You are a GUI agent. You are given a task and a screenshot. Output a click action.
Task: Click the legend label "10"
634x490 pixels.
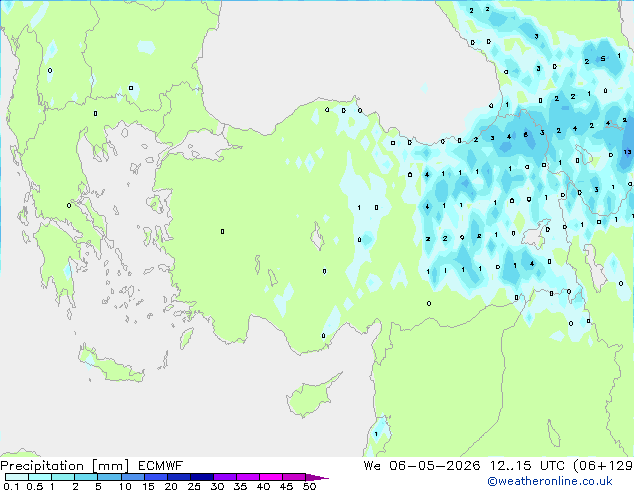click(125, 486)
